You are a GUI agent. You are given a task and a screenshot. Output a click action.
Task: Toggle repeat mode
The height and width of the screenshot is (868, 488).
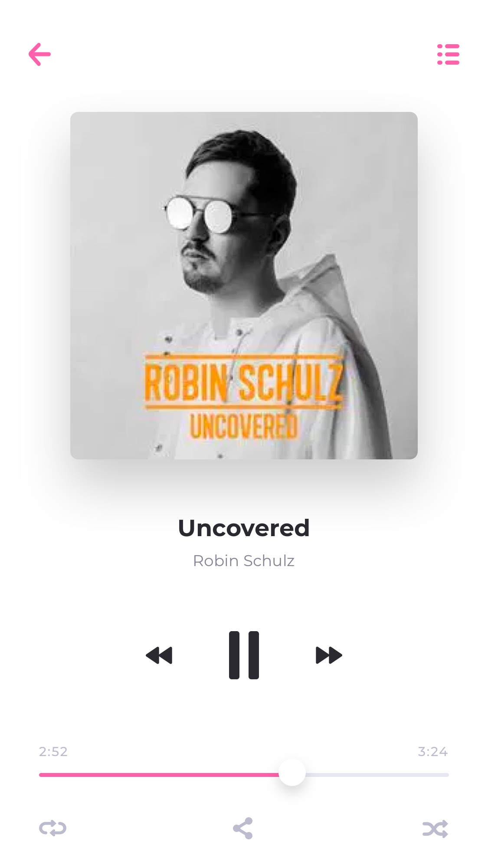[52, 828]
